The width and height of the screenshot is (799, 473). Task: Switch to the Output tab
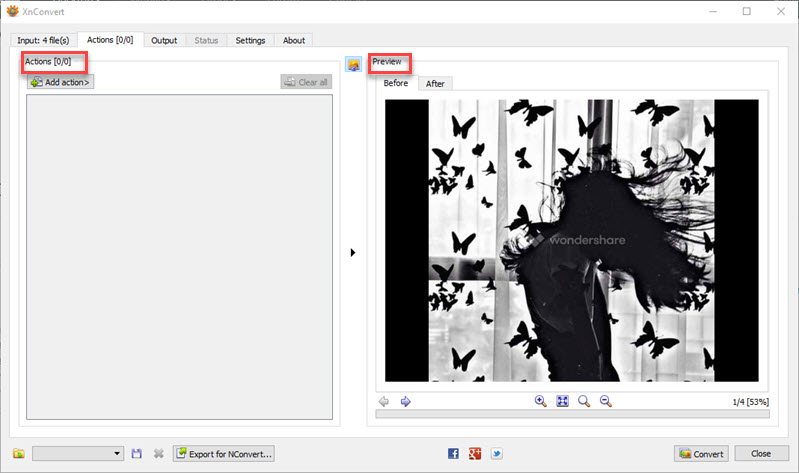tap(164, 40)
